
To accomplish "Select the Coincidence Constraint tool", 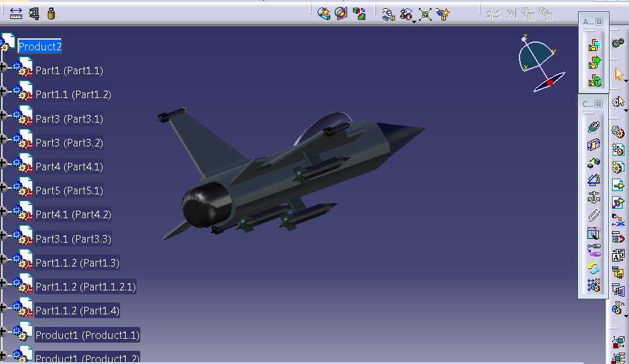I will pos(594,127).
